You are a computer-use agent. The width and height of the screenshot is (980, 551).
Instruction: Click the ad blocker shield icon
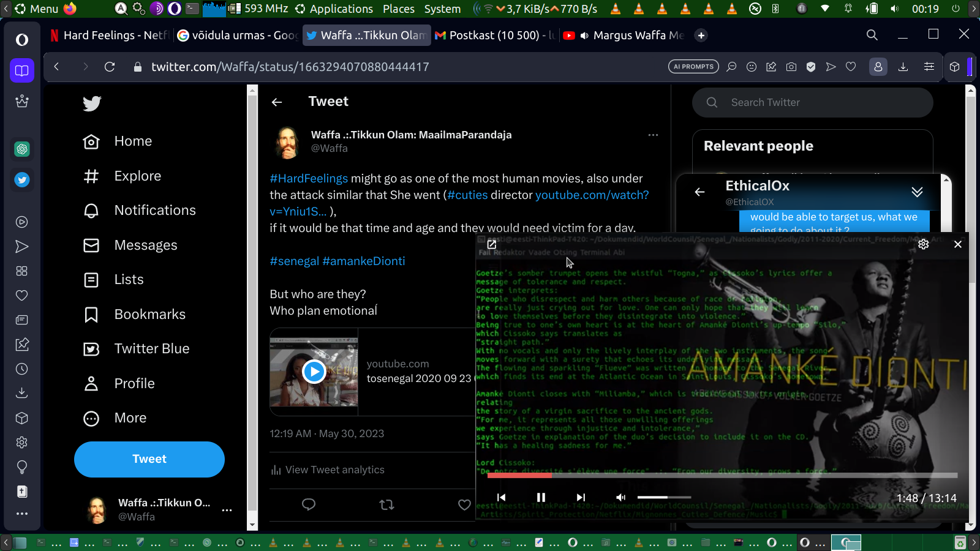tap(811, 67)
